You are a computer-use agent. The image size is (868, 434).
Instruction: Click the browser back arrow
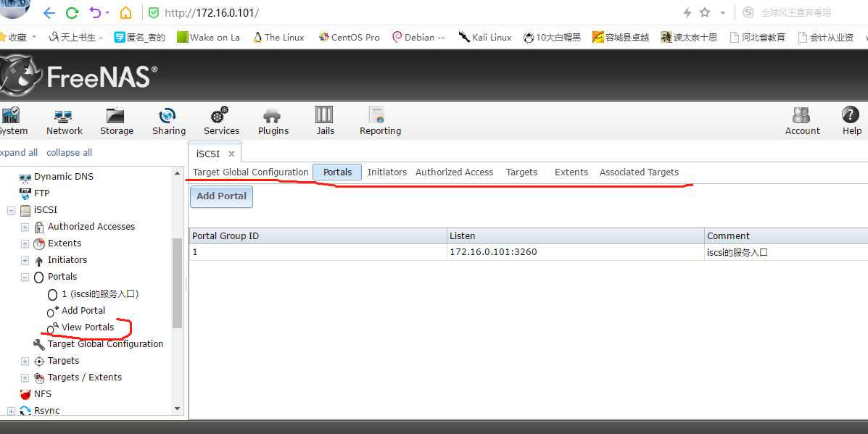tap(49, 13)
